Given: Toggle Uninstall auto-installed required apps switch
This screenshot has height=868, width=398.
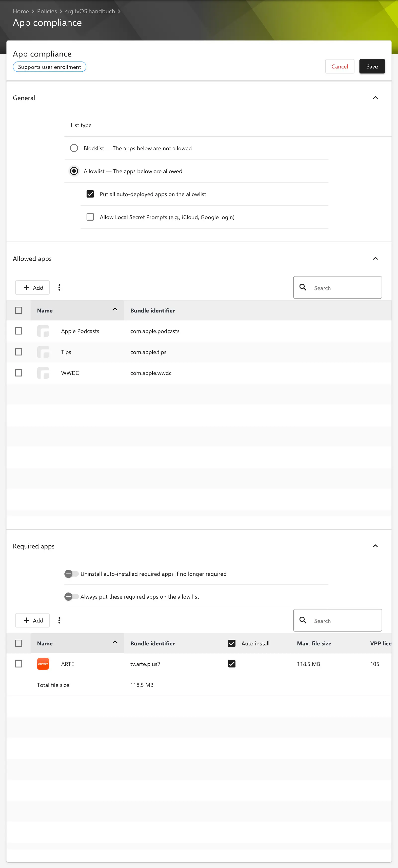Looking at the screenshot, I should tap(71, 573).
